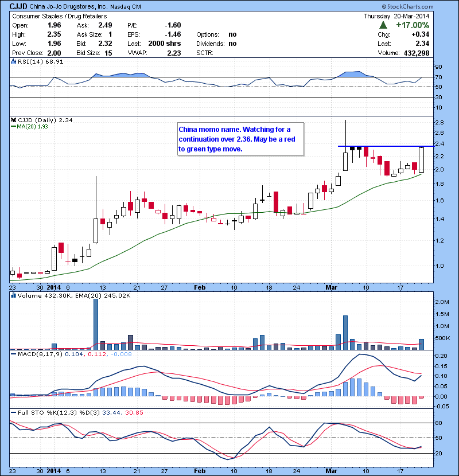This screenshot has width=459, height=476.
Task: Click the Dividends: no field
Action: point(216,44)
